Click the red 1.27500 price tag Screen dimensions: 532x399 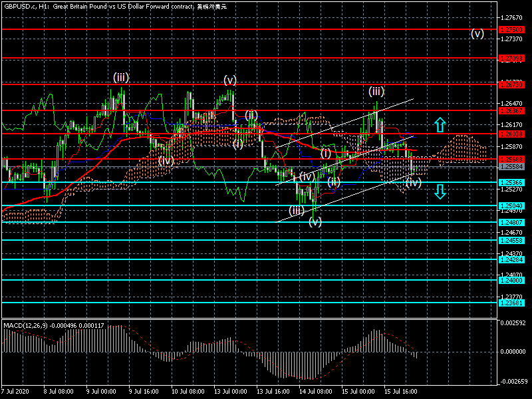pos(512,30)
